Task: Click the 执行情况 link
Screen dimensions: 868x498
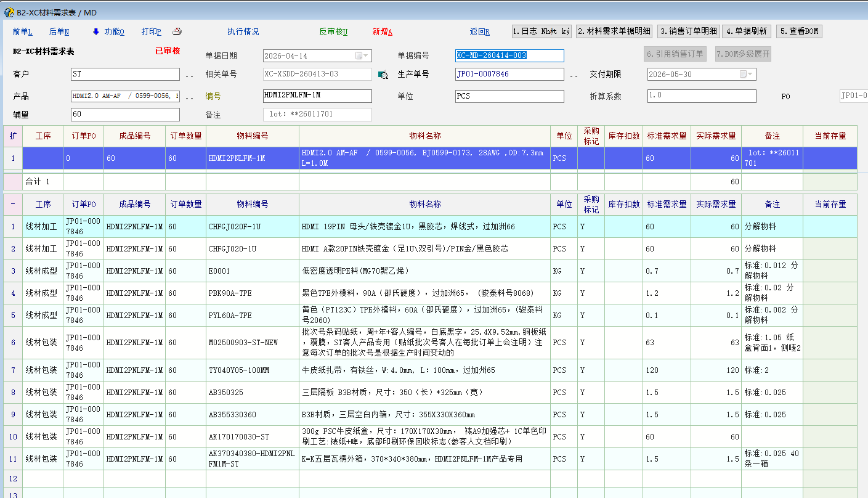Action: (243, 32)
